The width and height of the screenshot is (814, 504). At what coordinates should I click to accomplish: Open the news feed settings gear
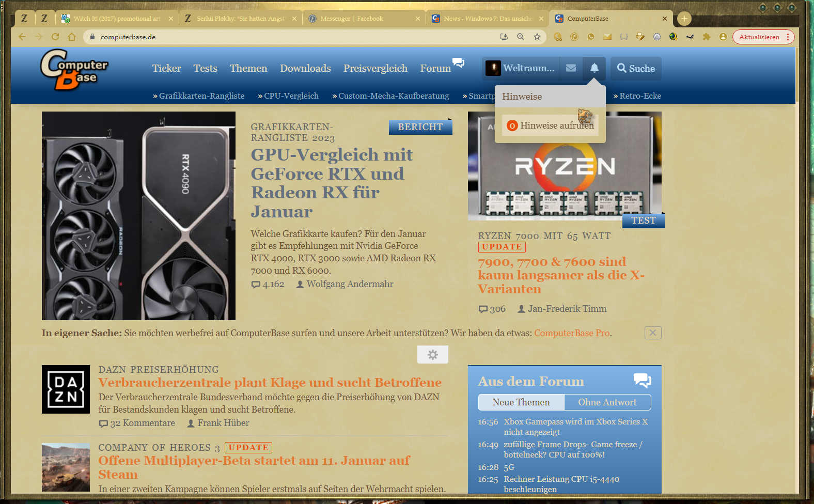[433, 354]
